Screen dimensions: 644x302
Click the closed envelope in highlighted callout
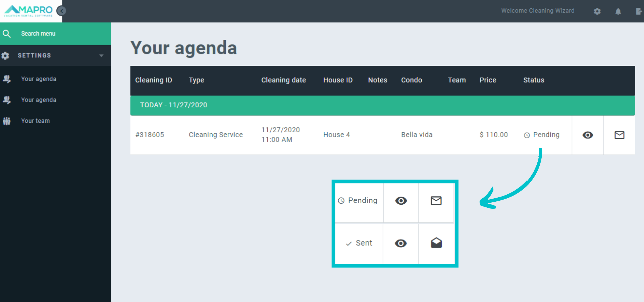tap(436, 201)
